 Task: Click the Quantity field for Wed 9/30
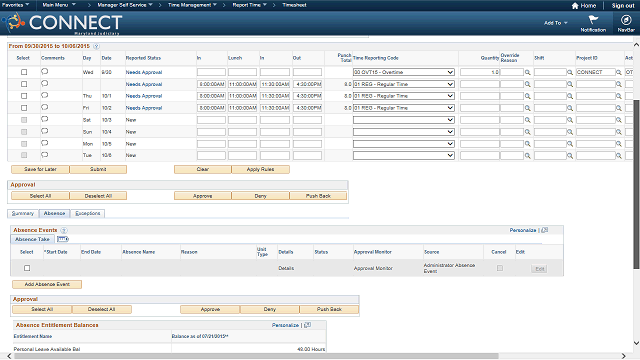pyautogui.click(x=480, y=72)
